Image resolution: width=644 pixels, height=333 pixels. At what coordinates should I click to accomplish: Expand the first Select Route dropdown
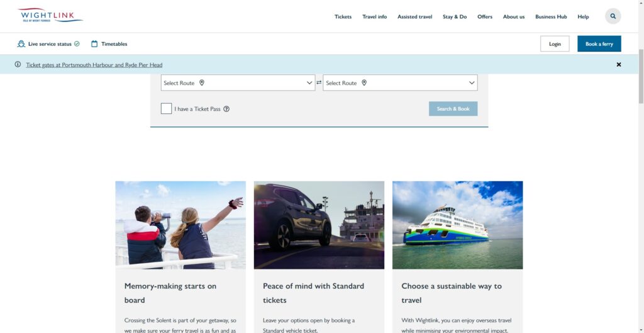click(x=238, y=83)
